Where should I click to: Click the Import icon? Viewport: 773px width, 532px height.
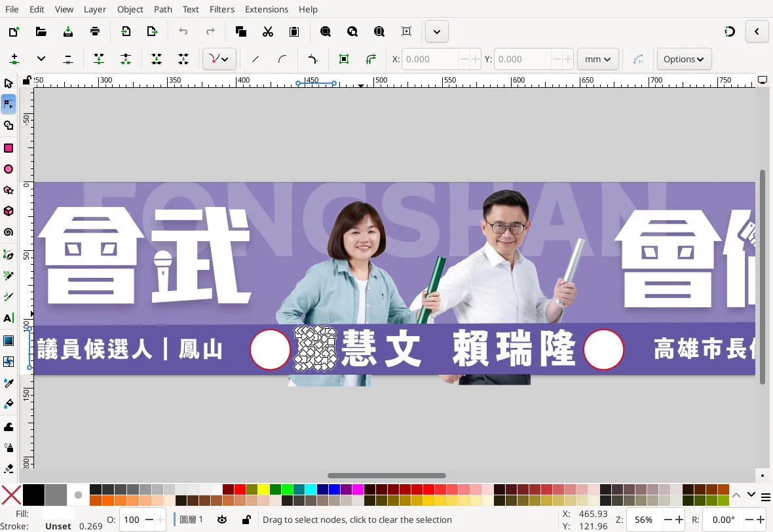[x=126, y=31]
